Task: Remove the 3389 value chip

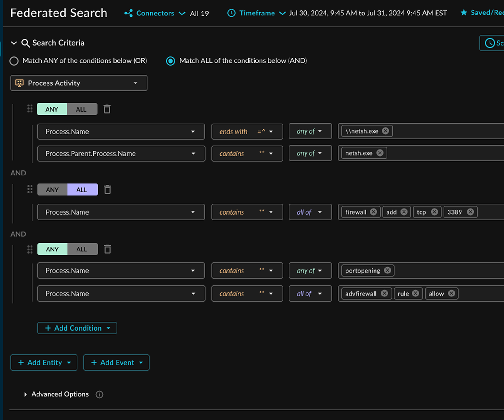Action: (x=470, y=212)
